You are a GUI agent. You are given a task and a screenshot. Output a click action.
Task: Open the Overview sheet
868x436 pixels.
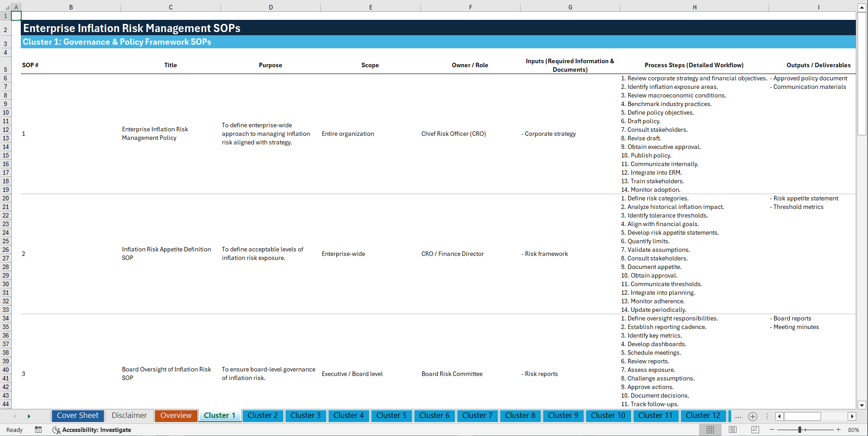pyautogui.click(x=176, y=415)
